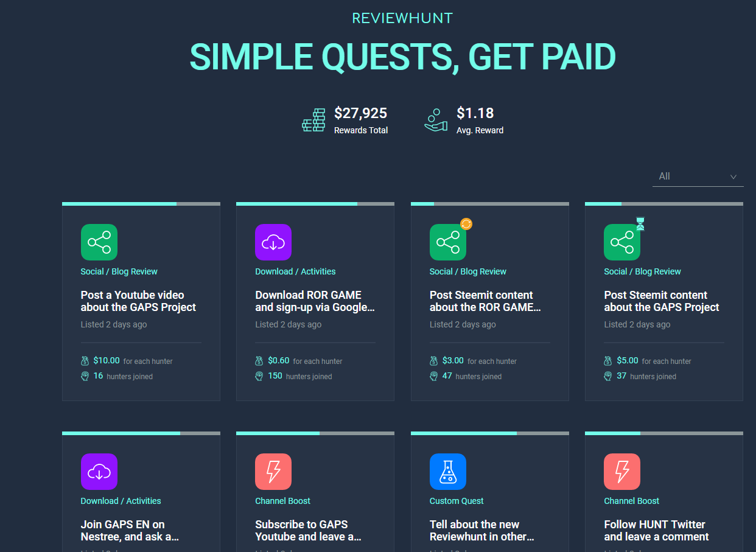Viewport: 756px width, 552px height.
Task: Open 'Follow HUNT Twitter and leave a comment'
Action: click(x=656, y=531)
